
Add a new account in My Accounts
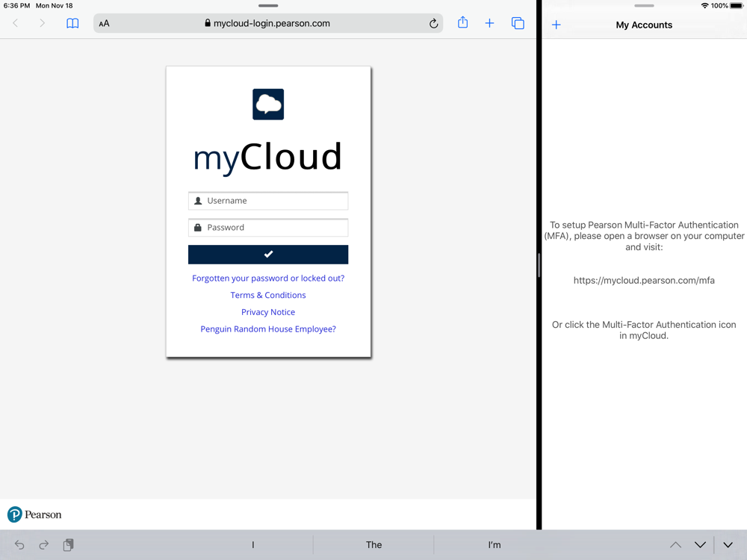(x=556, y=25)
